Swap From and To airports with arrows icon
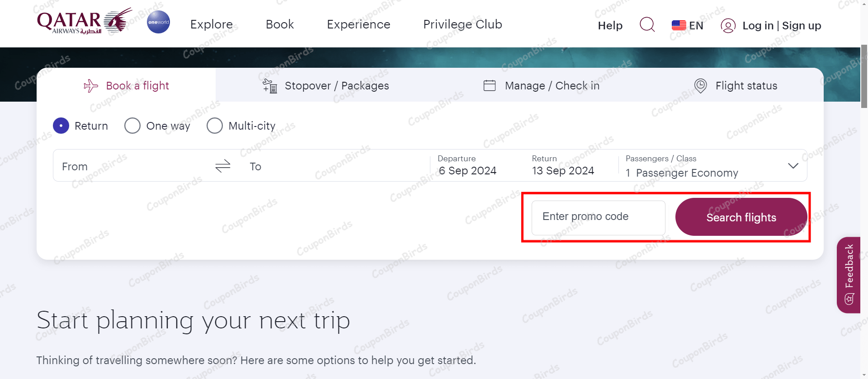Screen dimensions: 868x379 (222, 166)
